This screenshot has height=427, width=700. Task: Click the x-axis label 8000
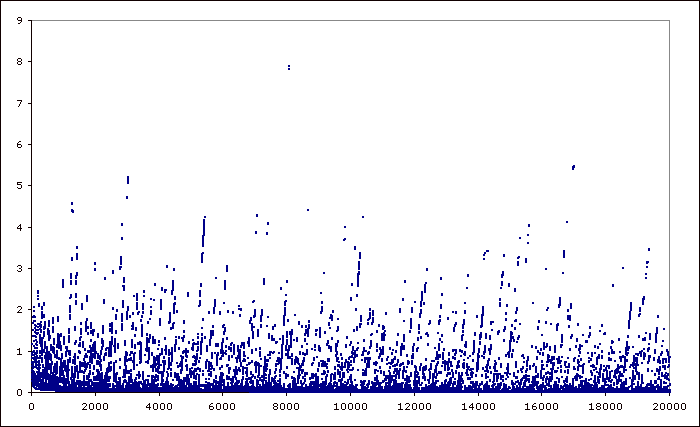[x=286, y=406]
